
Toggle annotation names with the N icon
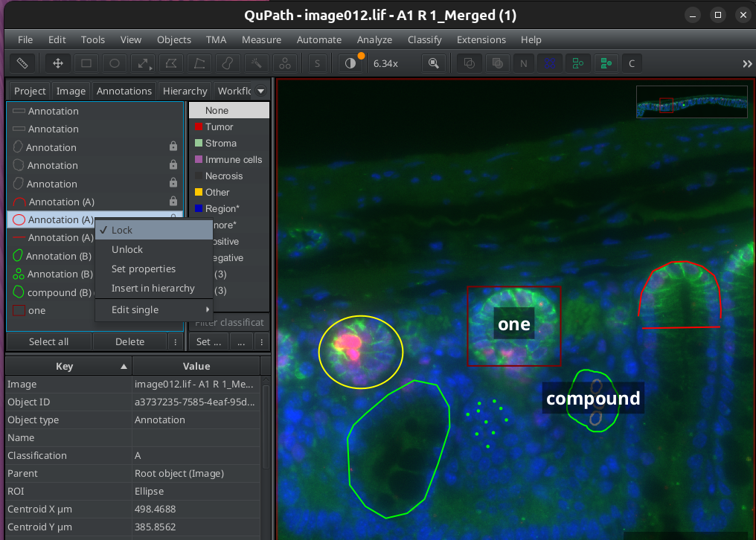522,63
